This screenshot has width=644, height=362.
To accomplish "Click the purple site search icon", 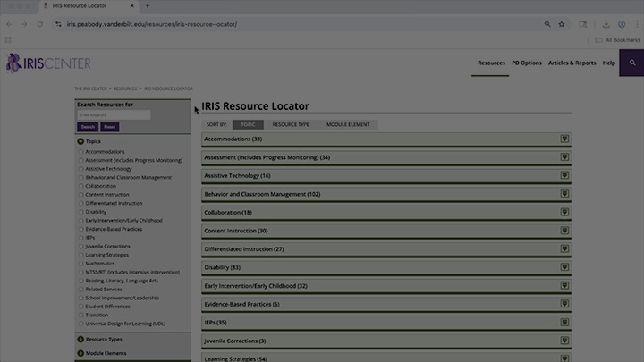I will 632,63.
